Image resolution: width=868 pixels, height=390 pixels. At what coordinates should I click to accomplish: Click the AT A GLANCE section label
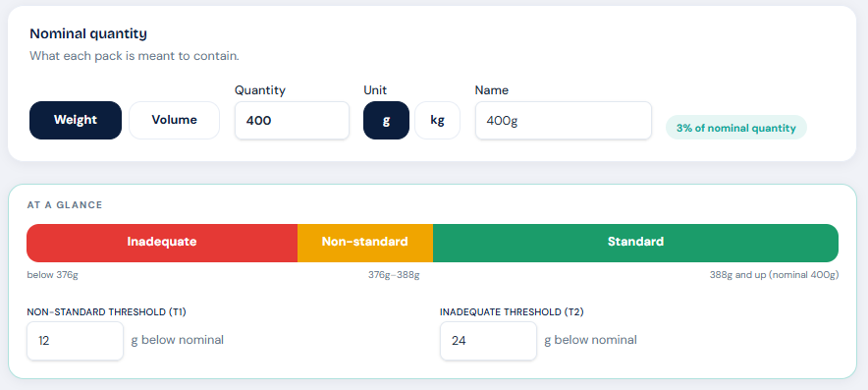(x=65, y=205)
